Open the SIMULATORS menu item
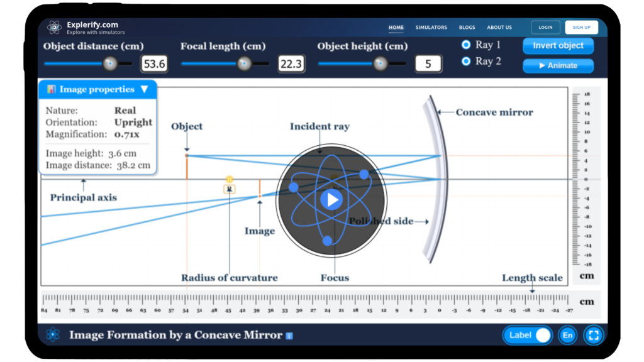Image resolution: width=644 pixels, height=362 pixels. [431, 27]
